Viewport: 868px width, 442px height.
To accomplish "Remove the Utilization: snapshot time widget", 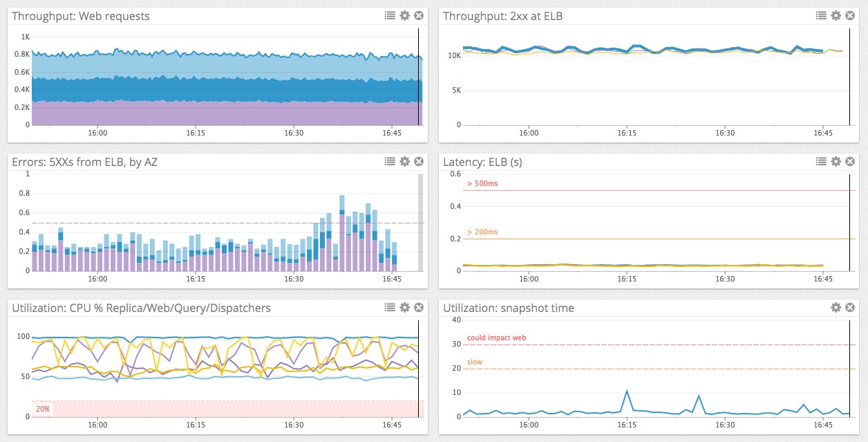I will pyautogui.click(x=850, y=307).
